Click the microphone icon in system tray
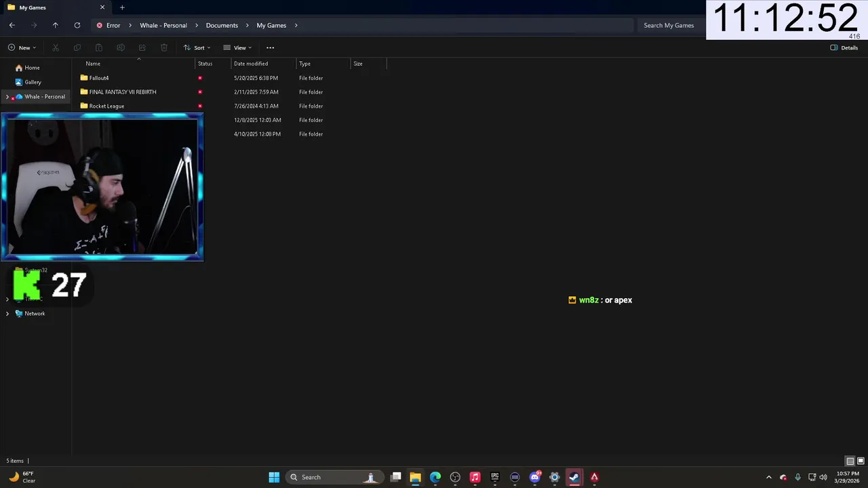This screenshot has width=868, height=488. click(x=797, y=477)
